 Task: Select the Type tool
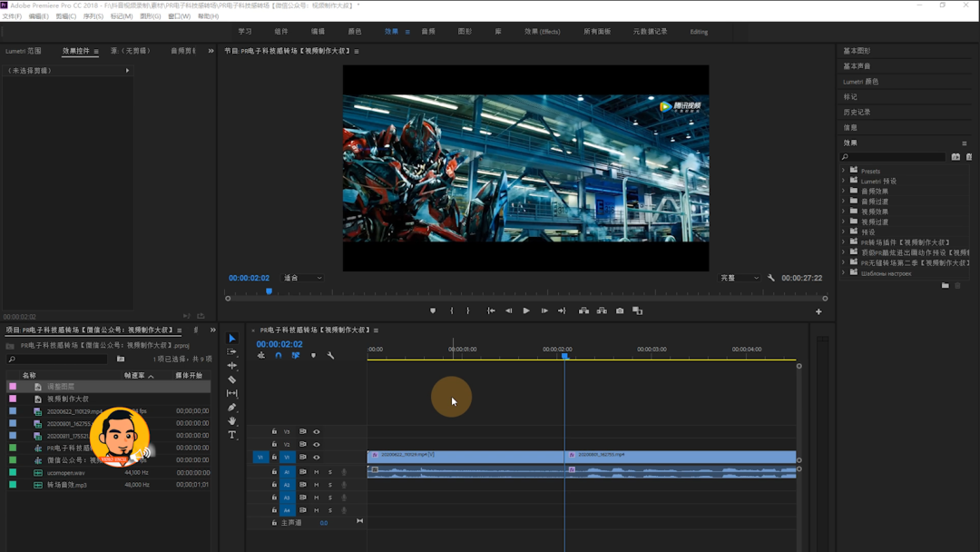[x=232, y=435]
